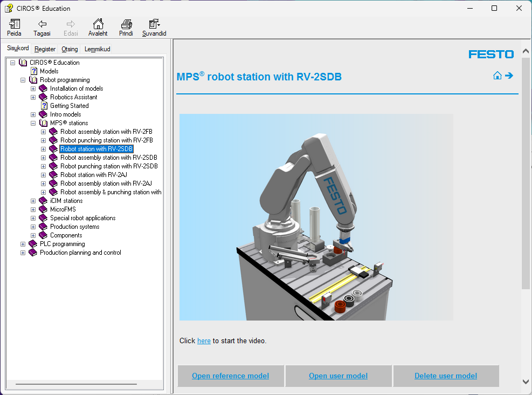Select the MicroFMS tree entry
The width and height of the screenshot is (532, 395).
tap(63, 209)
